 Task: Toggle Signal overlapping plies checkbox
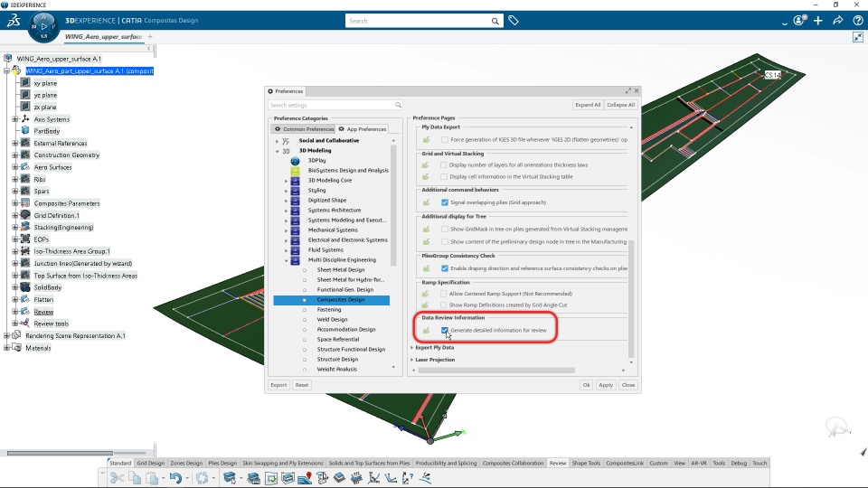click(x=445, y=202)
